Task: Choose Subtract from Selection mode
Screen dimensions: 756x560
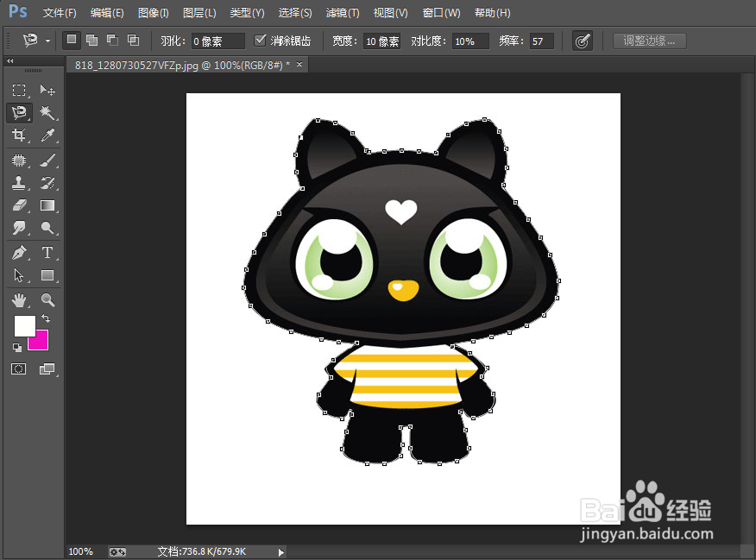Action: (112, 40)
